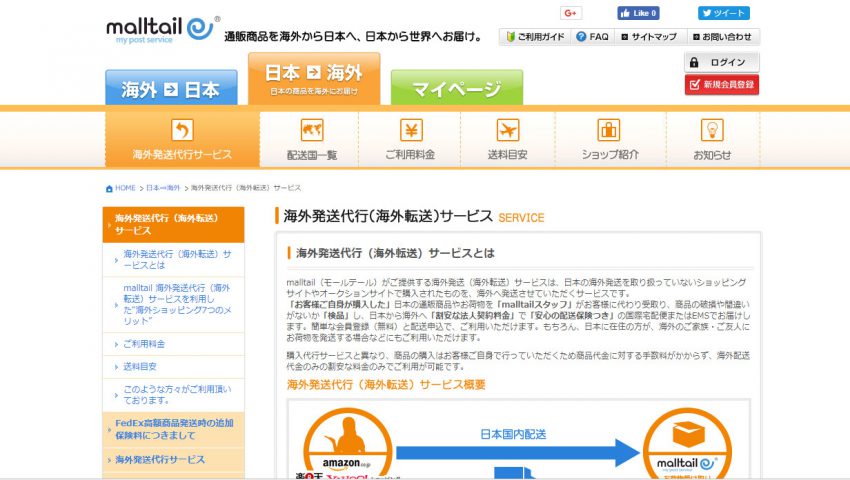The height and width of the screenshot is (480, 850).
Task: Click the Twitter ツイート button
Action: 723,13
